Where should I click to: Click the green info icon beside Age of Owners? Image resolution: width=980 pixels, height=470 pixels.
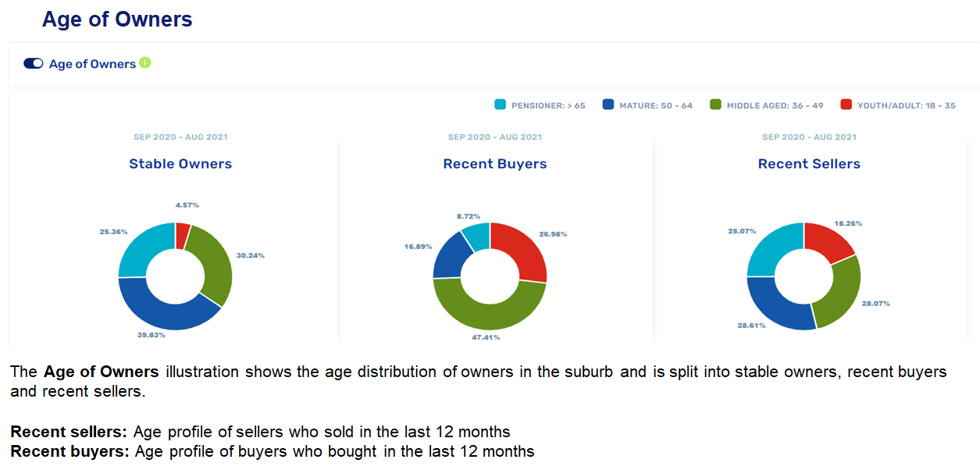tap(145, 63)
